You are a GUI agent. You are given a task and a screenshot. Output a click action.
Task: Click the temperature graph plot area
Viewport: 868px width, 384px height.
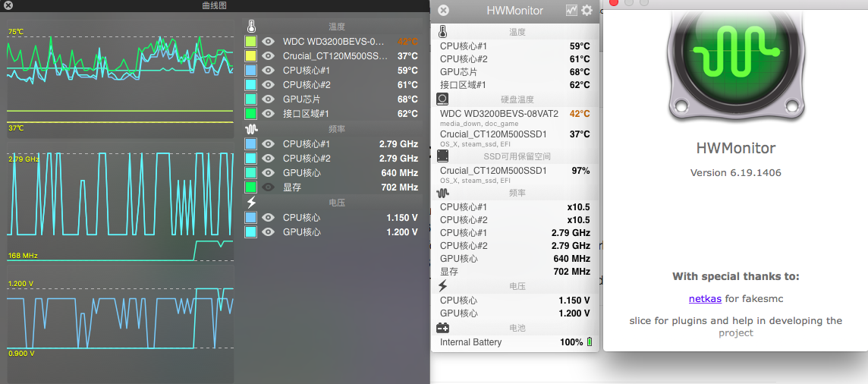tap(120, 80)
